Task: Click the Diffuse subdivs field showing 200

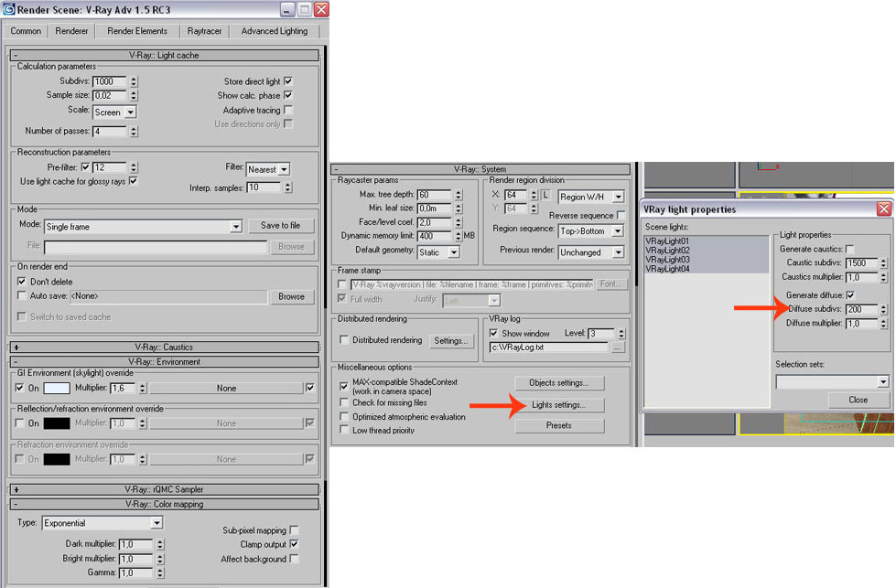Action: click(x=862, y=309)
